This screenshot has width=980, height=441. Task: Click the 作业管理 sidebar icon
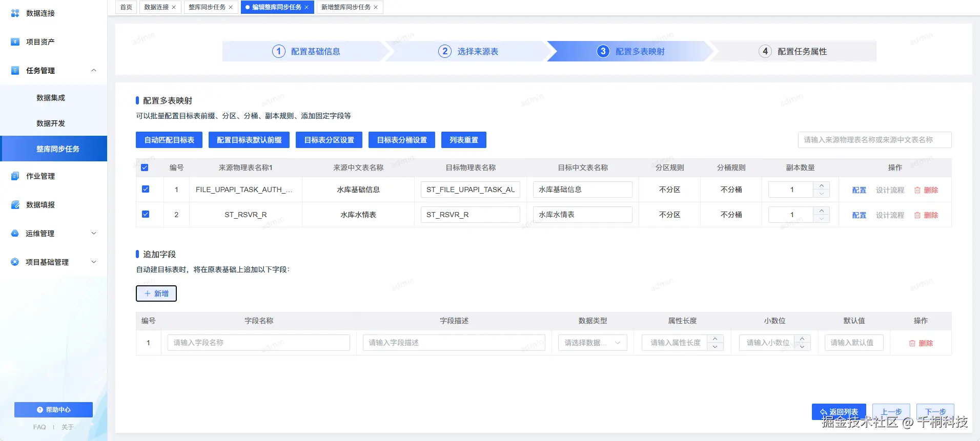15,176
